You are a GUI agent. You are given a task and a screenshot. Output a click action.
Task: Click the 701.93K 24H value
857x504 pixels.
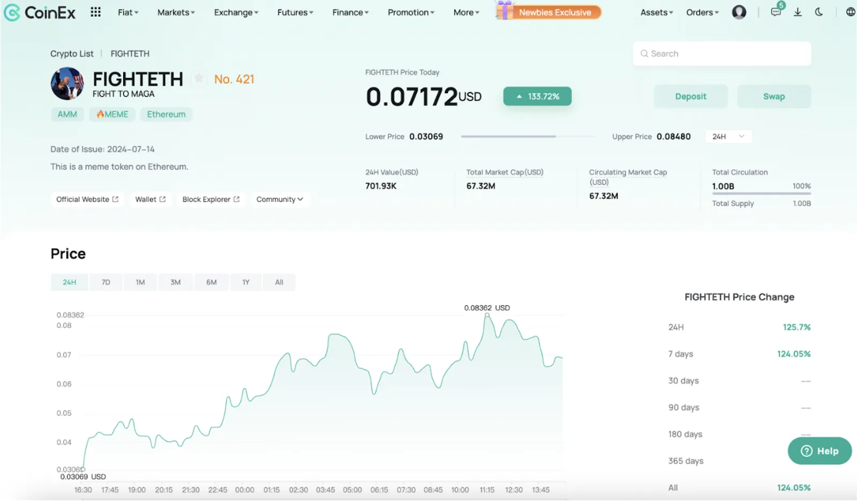[381, 186]
